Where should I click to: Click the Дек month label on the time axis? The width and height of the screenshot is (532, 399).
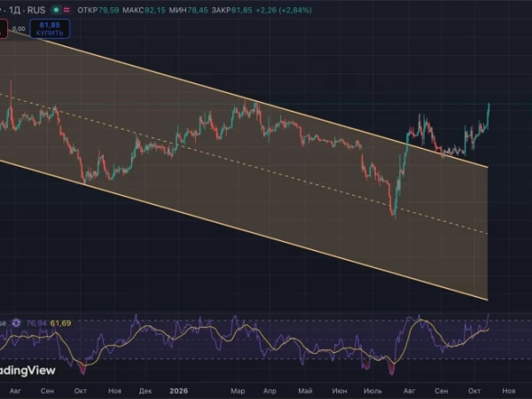tap(145, 391)
